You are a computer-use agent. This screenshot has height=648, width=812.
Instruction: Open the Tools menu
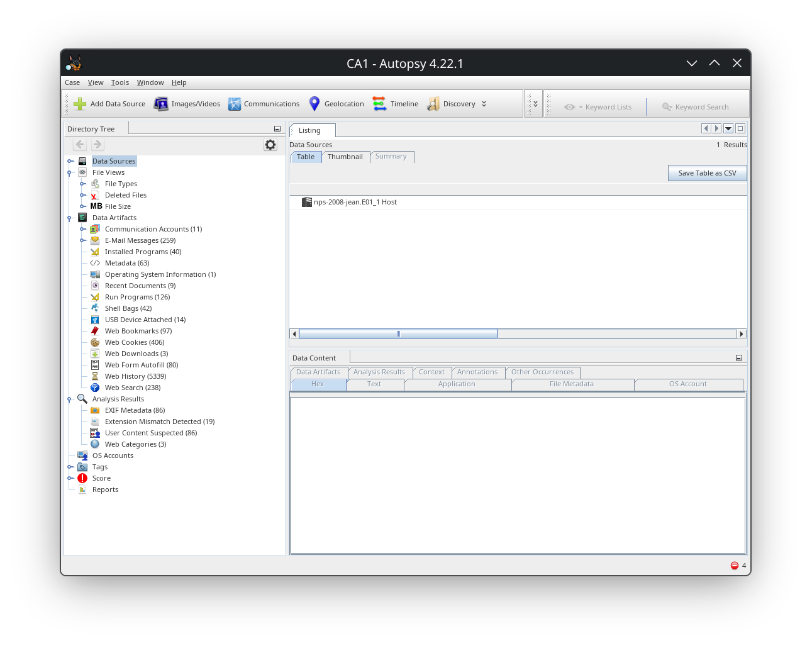point(120,82)
